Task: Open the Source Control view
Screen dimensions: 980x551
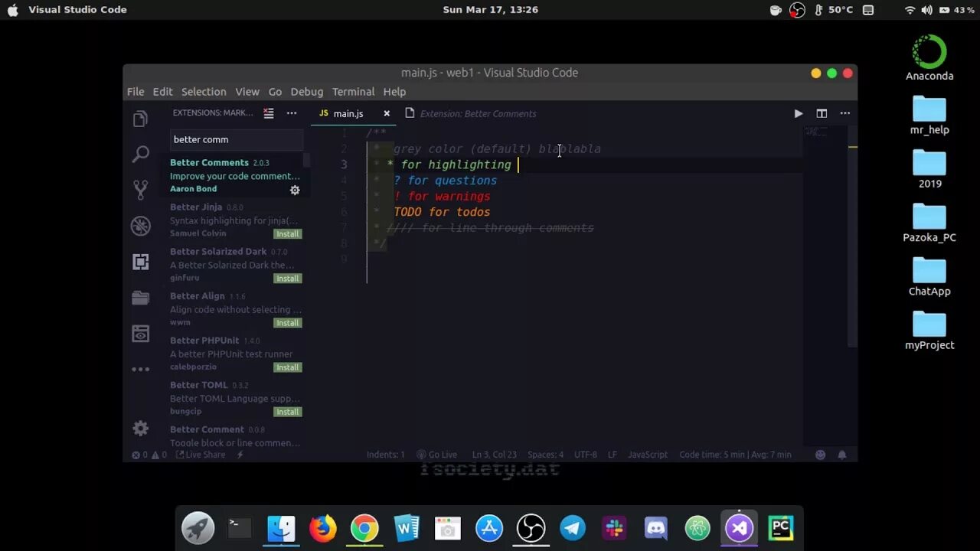Action: click(140, 190)
